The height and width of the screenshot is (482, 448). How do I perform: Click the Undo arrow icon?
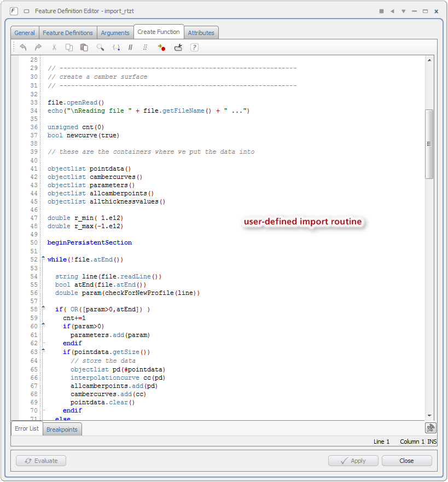pyautogui.click(x=23, y=47)
